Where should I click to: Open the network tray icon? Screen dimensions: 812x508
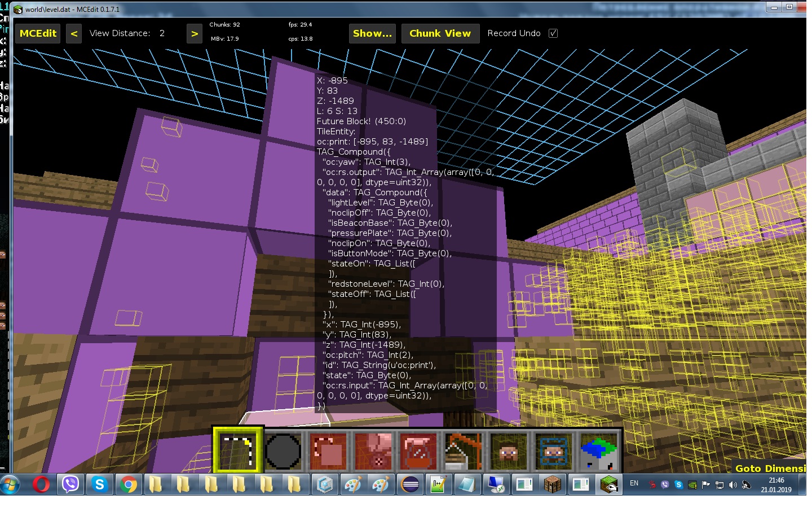tap(719, 484)
